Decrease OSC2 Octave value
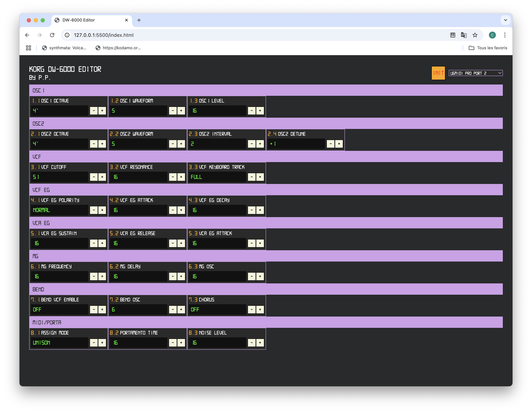This screenshot has width=532, height=412. pos(94,144)
